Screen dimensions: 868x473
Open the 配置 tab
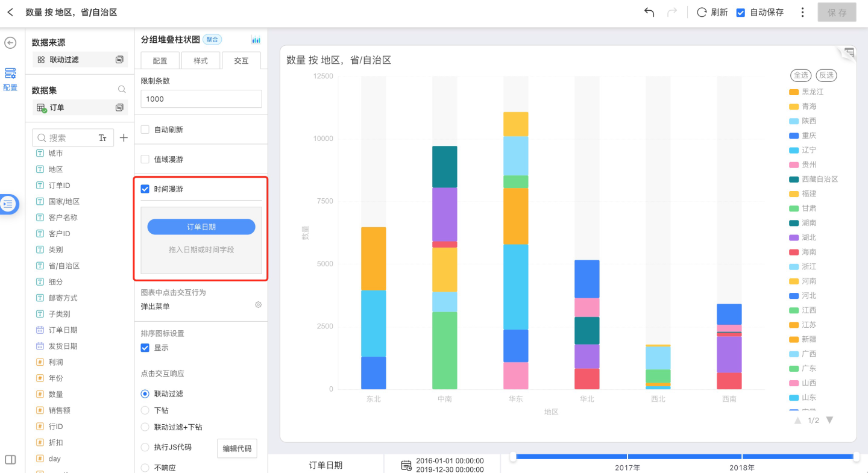tap(160, 61)
